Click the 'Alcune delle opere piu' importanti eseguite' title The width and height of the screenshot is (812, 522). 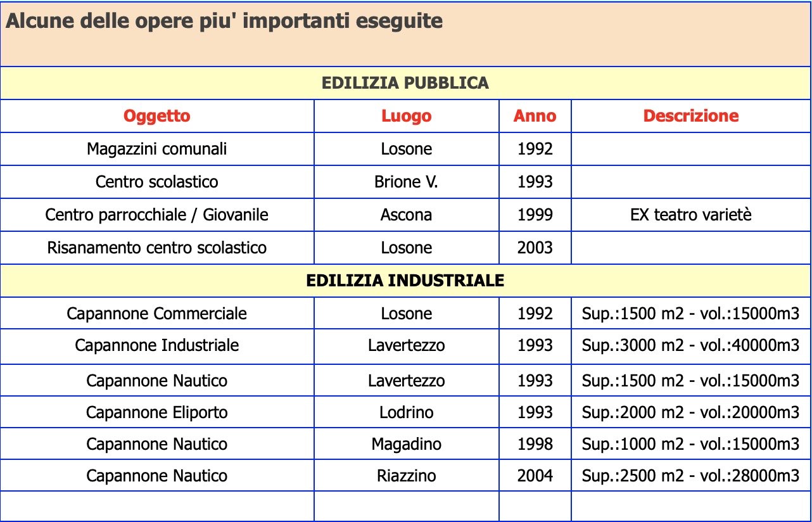(x=224, y=21)
